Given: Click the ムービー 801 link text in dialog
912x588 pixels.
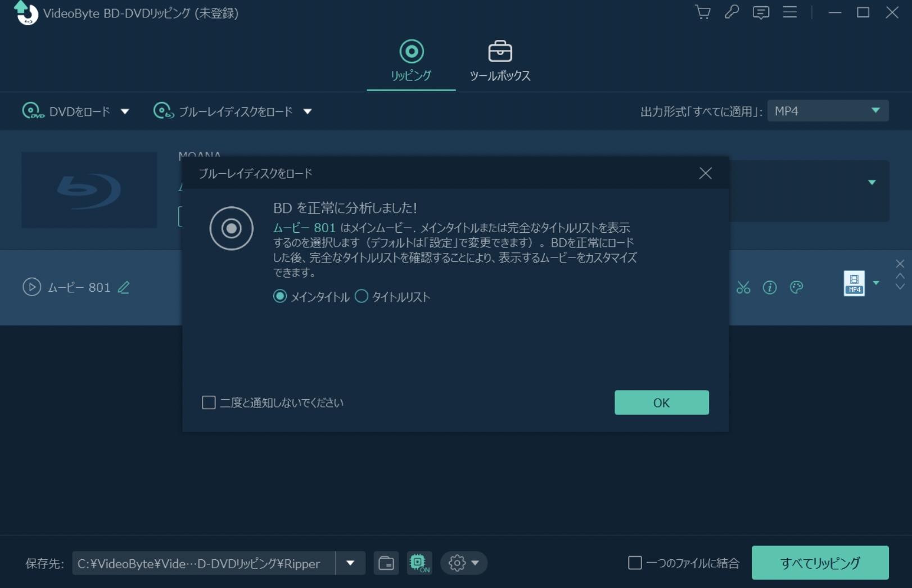Looking at the screenshot, I should pos(304,228).
